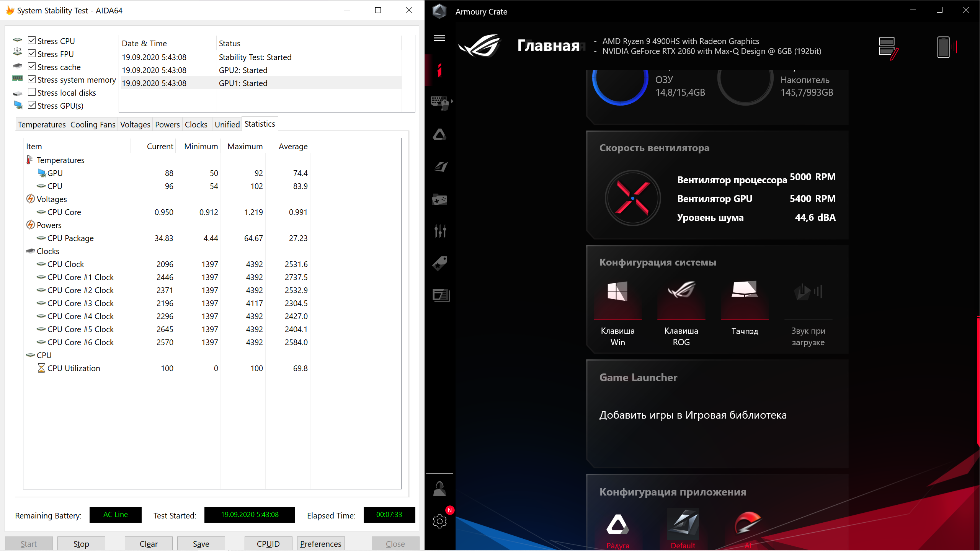Select the CPU Utilization row
The height and width of the screenshot is (551, 980).
tap(212, 368)
